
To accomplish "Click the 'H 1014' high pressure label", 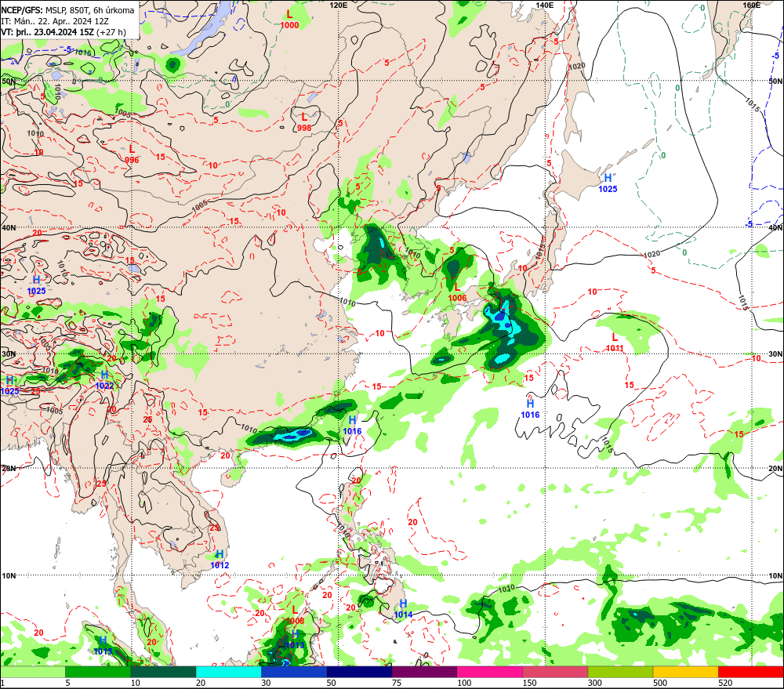I will (403, 609).
